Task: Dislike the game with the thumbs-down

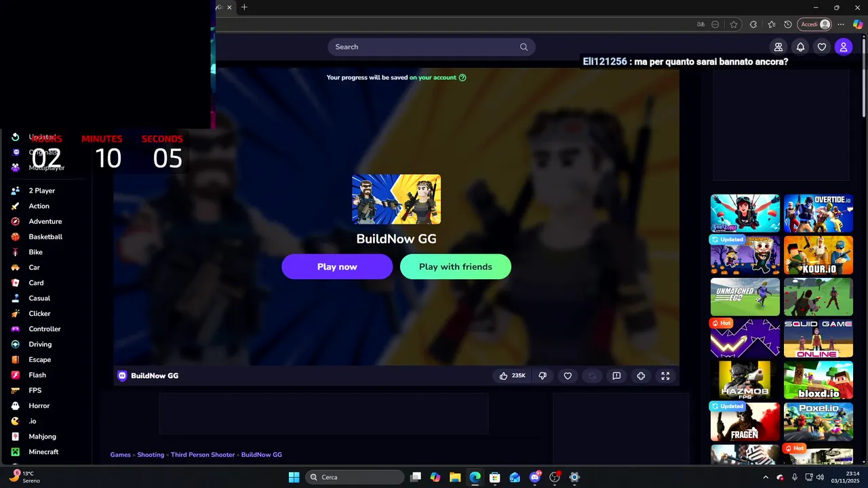Action: 542,375
